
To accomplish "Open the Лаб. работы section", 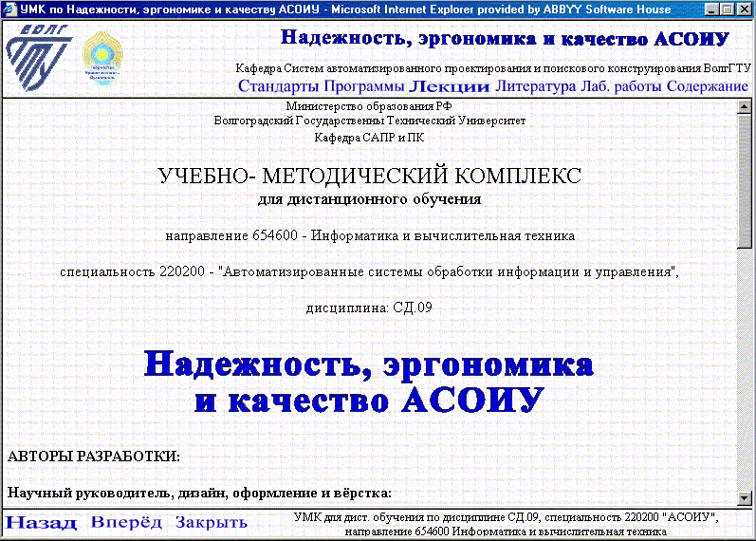I will coord(620,86).
